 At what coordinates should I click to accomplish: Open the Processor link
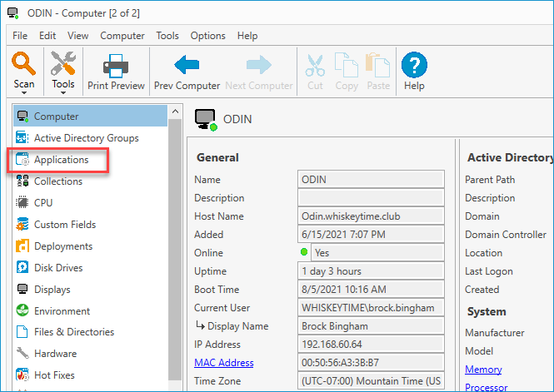[x=486, y=387]
